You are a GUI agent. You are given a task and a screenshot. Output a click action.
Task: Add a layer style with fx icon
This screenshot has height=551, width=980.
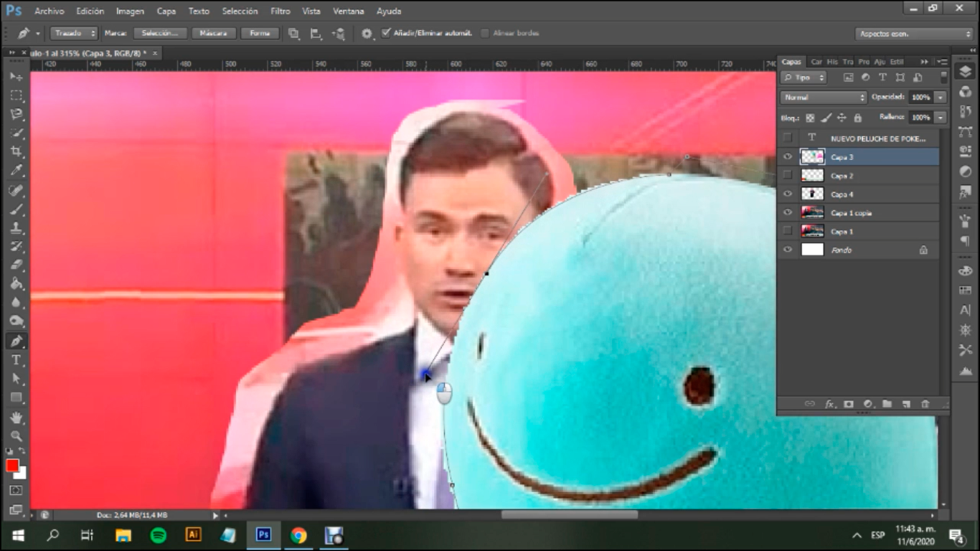[829, 404]
